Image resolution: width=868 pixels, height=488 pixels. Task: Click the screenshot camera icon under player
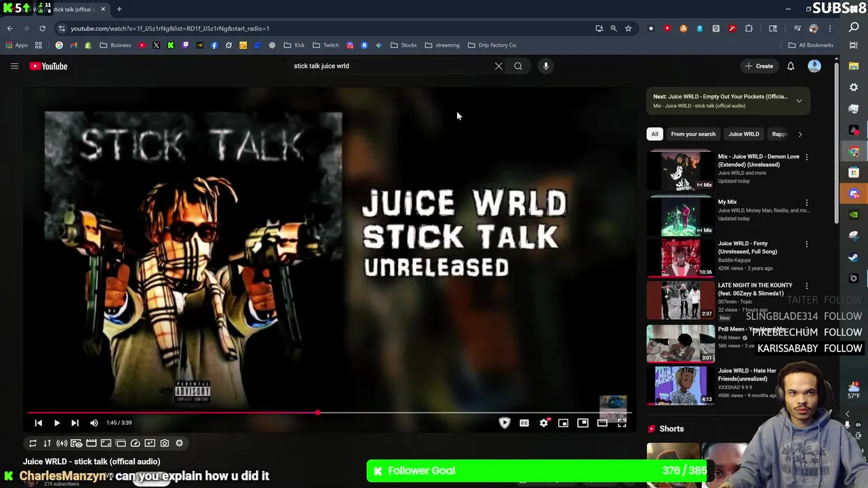pos(165,443)
